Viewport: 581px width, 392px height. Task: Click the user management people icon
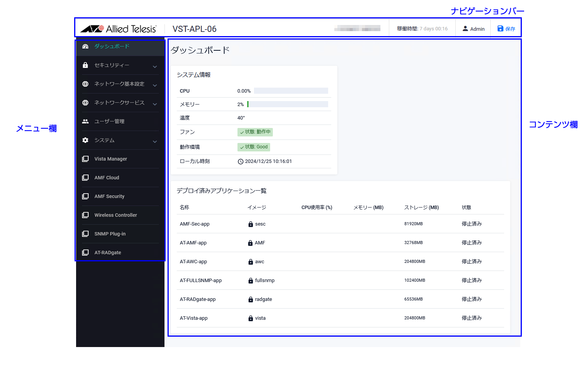click(x=85, y=121)
